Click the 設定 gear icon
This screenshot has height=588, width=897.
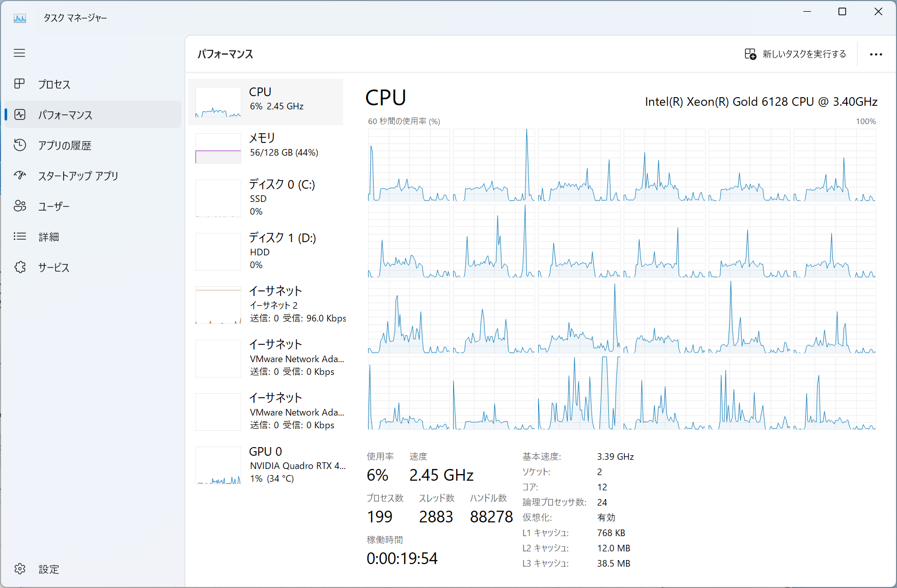(19, 569)
